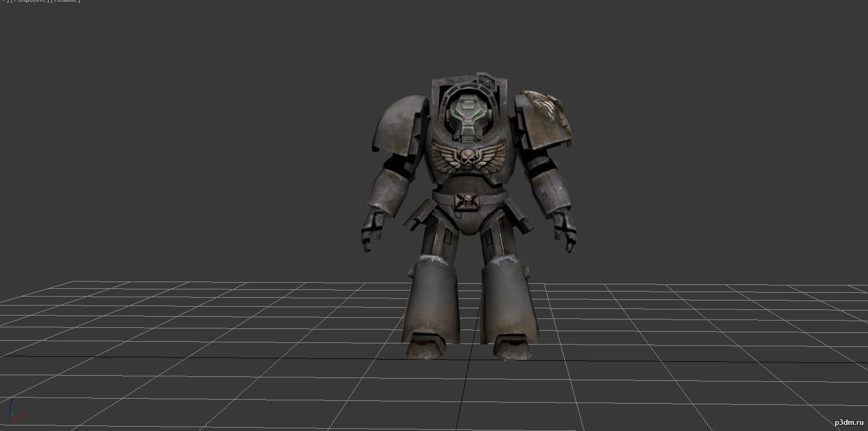Click the green glowing eye lens

pos(459,115)
